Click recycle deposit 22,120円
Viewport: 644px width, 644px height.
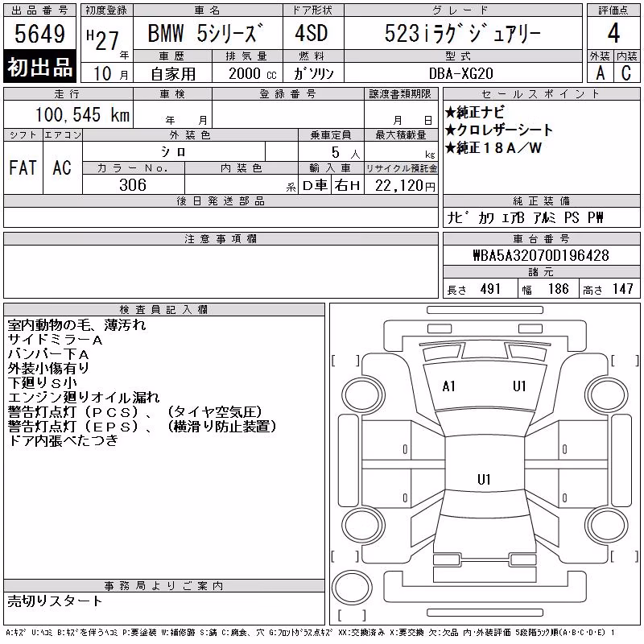coord(405,186)
